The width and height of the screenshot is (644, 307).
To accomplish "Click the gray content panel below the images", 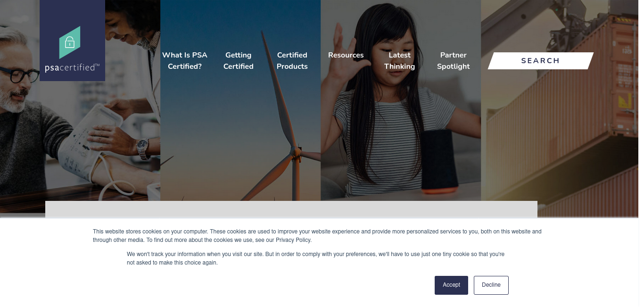I will [x=291, y=209].
